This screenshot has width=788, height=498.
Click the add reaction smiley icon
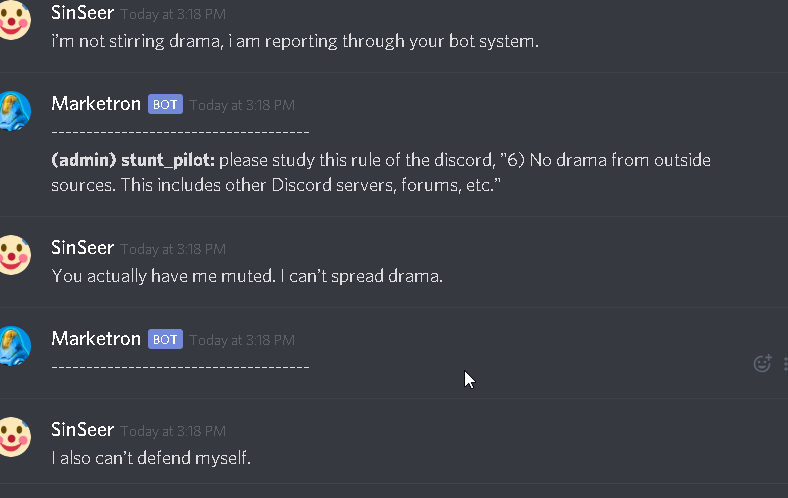click(762, 363)
